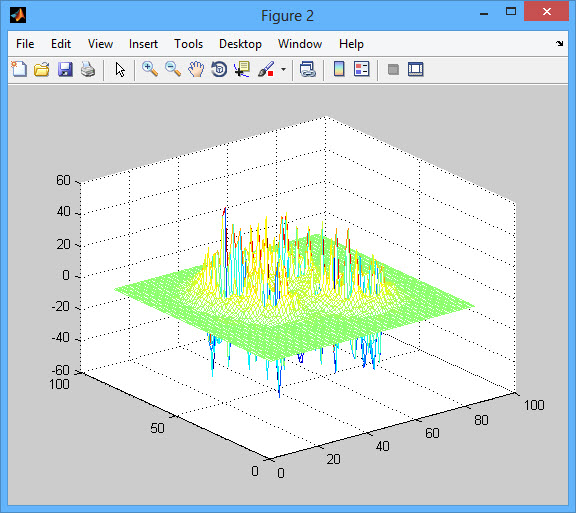Open the Insert menu

click(x=143, y=44)
